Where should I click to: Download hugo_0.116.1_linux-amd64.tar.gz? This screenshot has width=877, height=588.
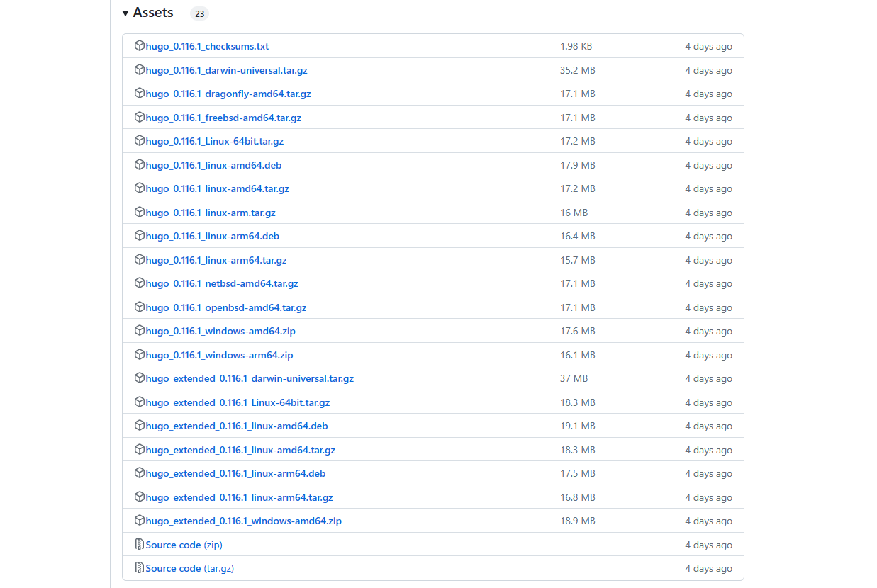pyautogui.click(x=217, y=189)
